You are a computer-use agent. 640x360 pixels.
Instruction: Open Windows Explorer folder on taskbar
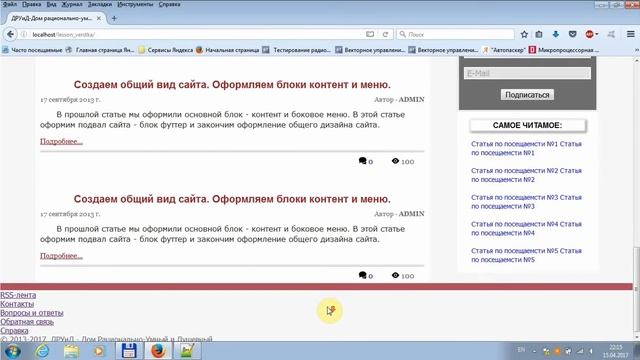(71, 351)
